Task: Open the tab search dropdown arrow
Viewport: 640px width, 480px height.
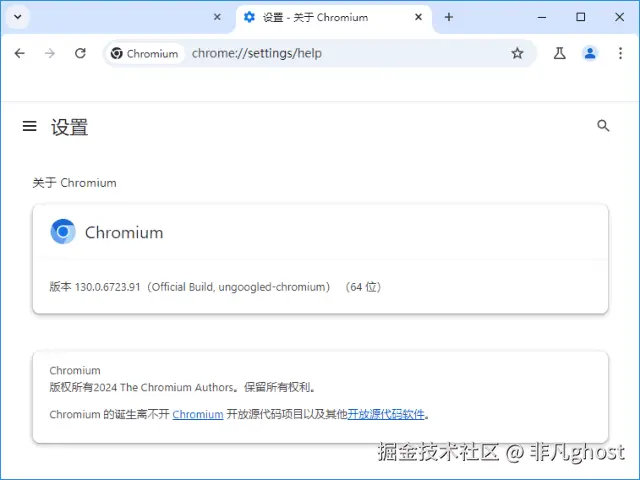Action: (x=18, y=17)
